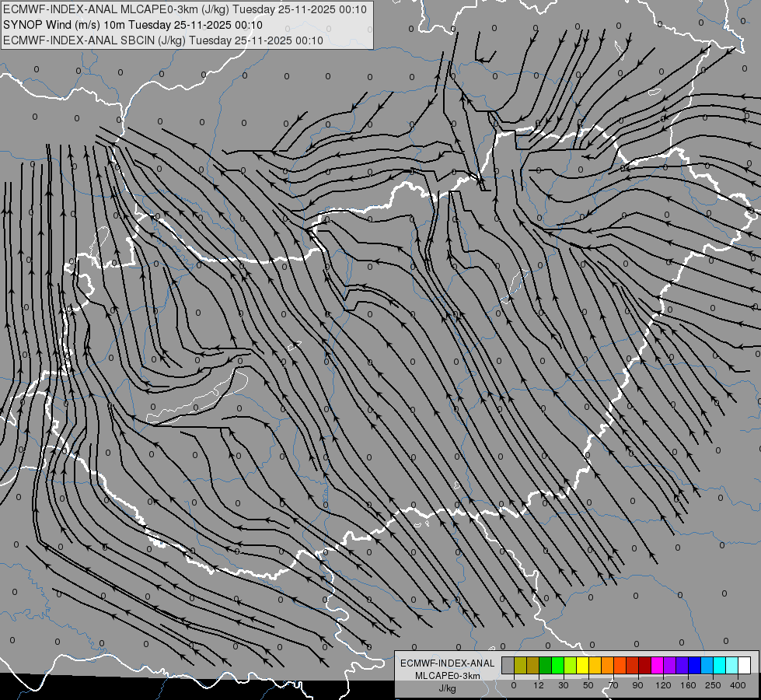The image size is (761, 700).
Task: Click the legend label ECMWF-INDEX-ANAL
Action: [448, 663]
